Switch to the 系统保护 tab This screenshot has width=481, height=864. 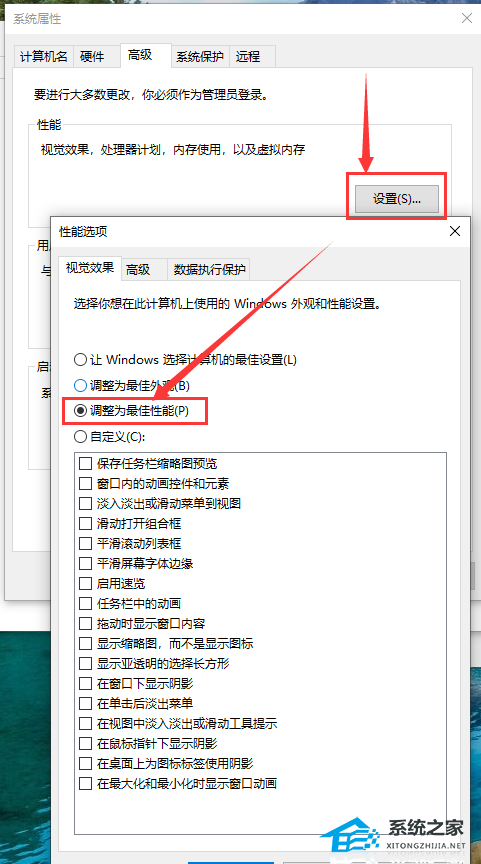199,56
